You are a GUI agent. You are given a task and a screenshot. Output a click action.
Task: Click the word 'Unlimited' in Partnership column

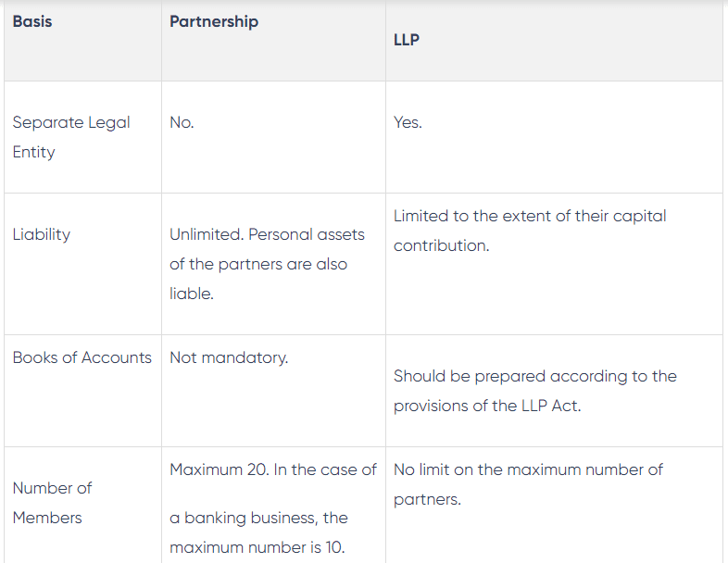tap(205, 234)
